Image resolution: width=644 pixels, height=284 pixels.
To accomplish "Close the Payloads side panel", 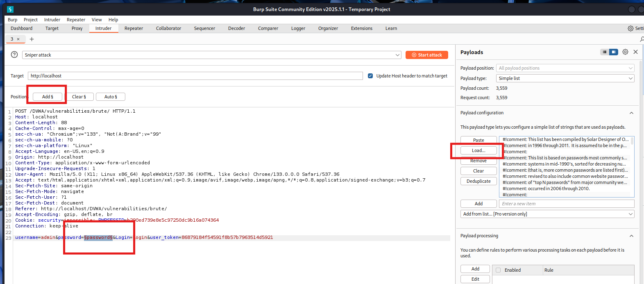I will (x=635, y=52).
